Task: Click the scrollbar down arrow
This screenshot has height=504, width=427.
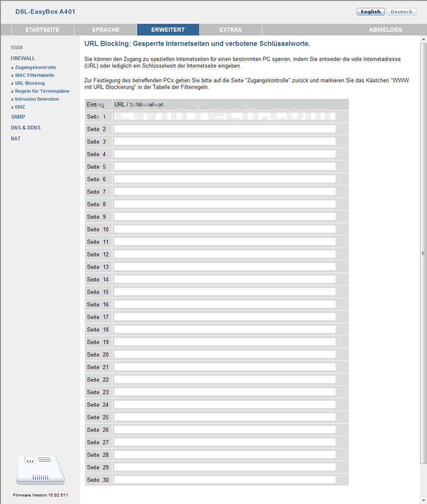Action: pos(423,501)
